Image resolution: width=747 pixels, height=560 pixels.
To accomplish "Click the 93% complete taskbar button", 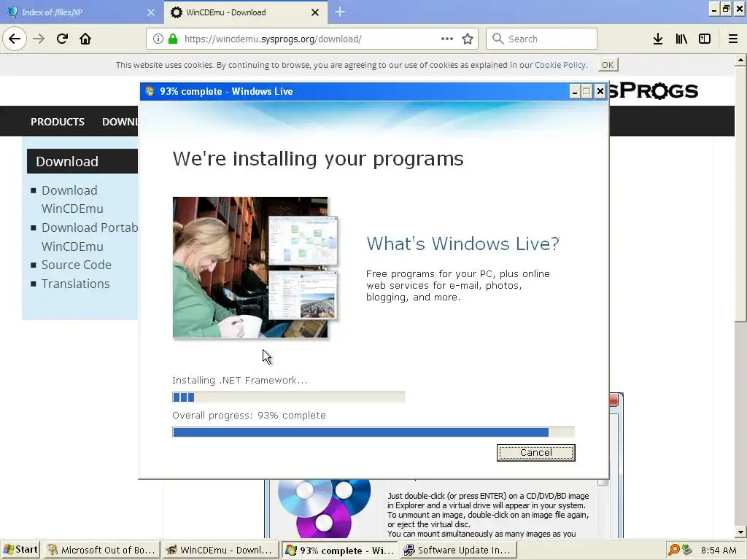I will (338, 550).
